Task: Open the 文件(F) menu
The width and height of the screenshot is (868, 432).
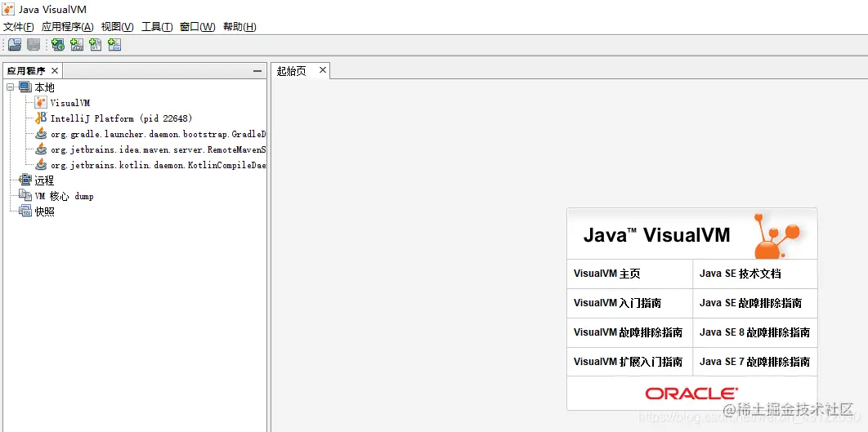Action: pos(19,27)
